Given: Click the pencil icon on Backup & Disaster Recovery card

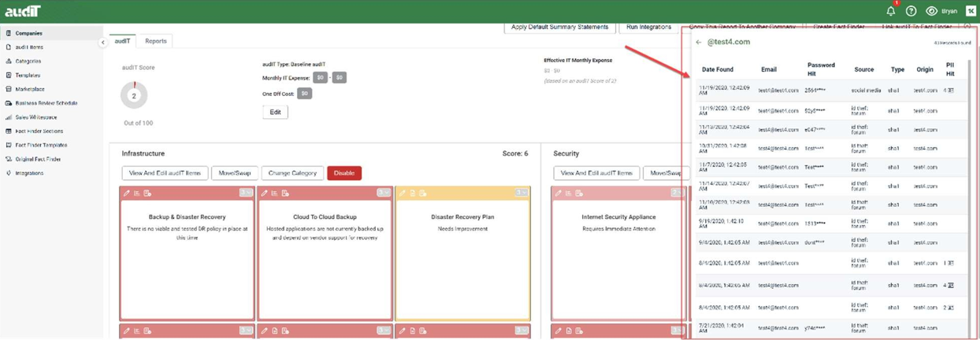Looking at the screenshot, I should pos(126,193).
